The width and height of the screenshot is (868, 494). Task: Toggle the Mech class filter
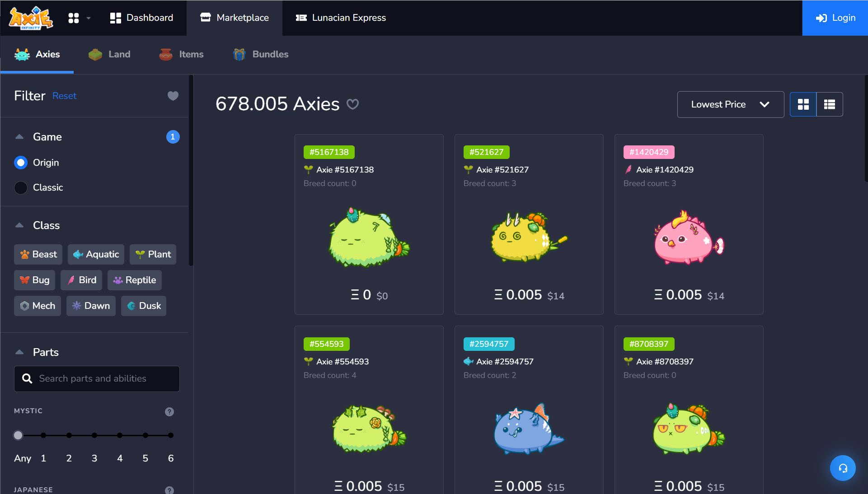(38, 306)
